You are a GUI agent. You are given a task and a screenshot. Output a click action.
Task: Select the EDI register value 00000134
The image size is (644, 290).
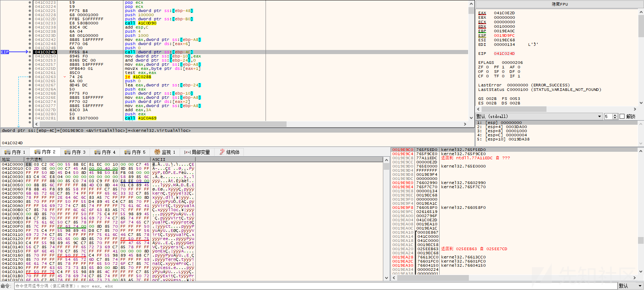[x=504, y=44]
